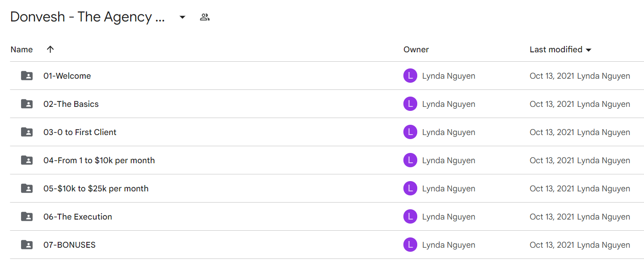
Task: Click the 07-BONUSES folder icon
Action: (27, 245)
